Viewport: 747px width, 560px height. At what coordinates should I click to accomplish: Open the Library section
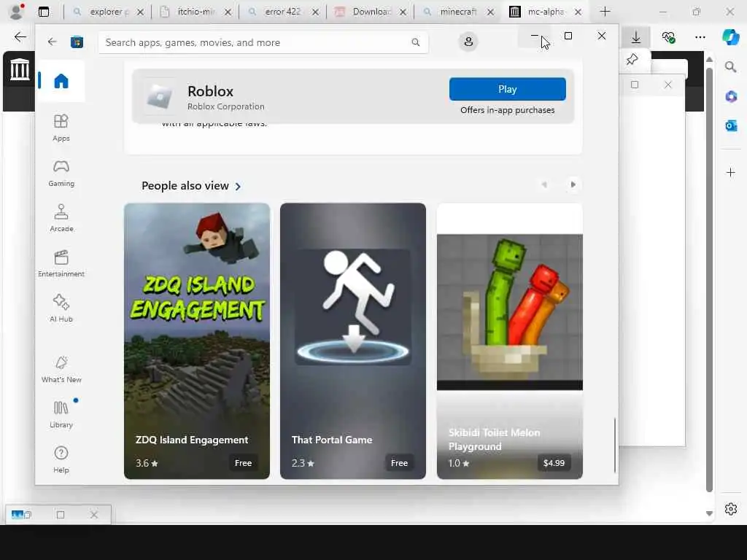pyautogui.click(x=61, y=415)
